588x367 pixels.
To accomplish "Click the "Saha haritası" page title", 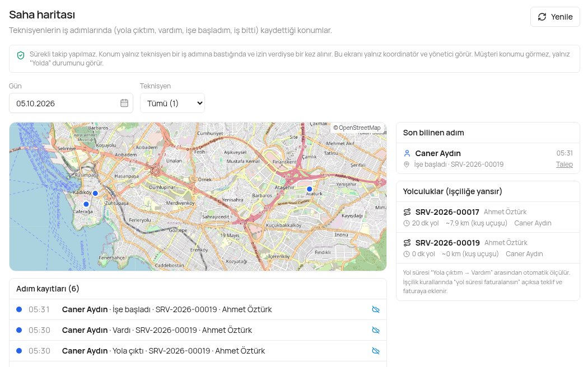I will coord(42,15).
